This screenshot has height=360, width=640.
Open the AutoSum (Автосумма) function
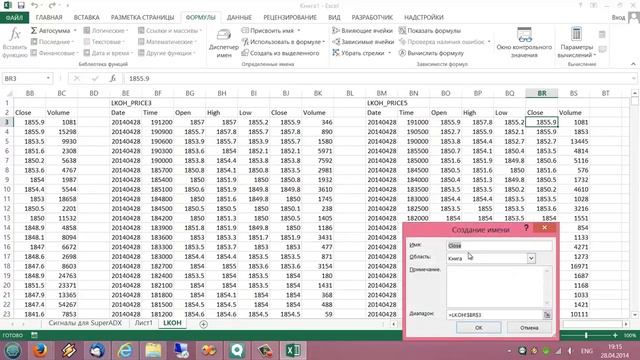53,31
